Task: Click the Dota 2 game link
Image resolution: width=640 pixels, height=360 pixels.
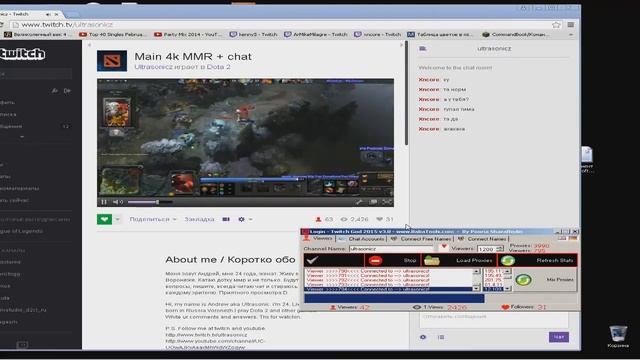Action: point(218,67)
